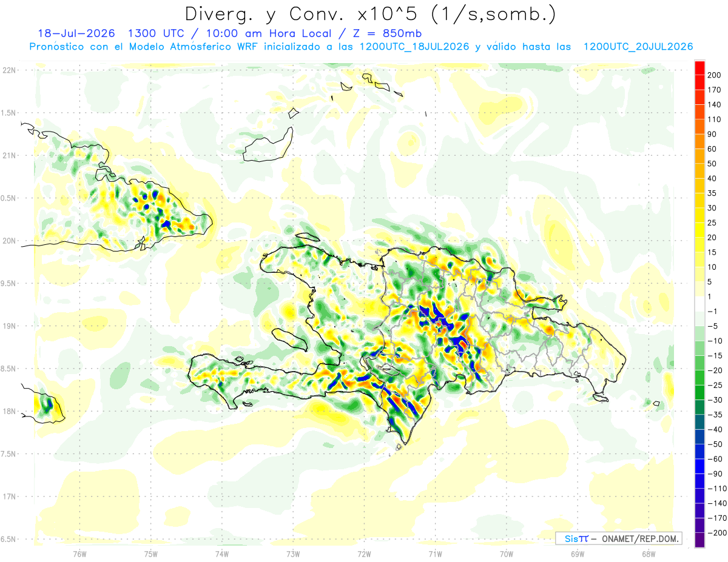Select the 20N latitude label
This screenshot has height=562, width=728.
(x=8, y=241)
